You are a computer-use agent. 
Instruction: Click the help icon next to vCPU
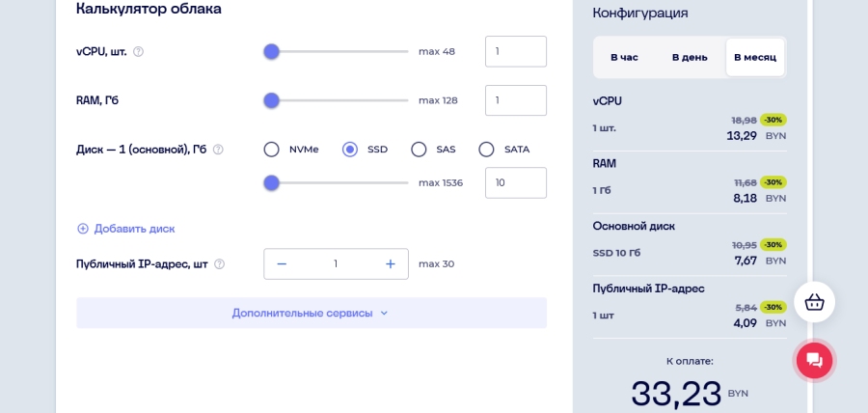coord(138,51)
